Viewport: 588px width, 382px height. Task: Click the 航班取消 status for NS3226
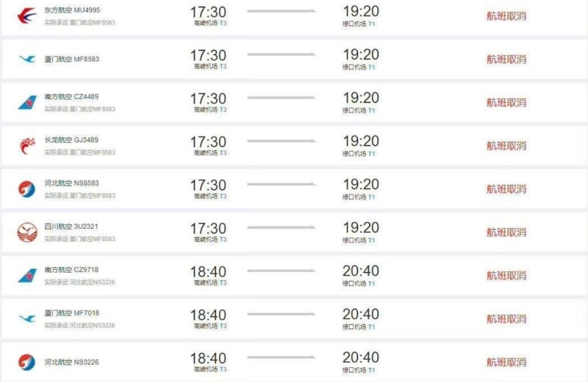pyautogui.click(x=506, y=362)
